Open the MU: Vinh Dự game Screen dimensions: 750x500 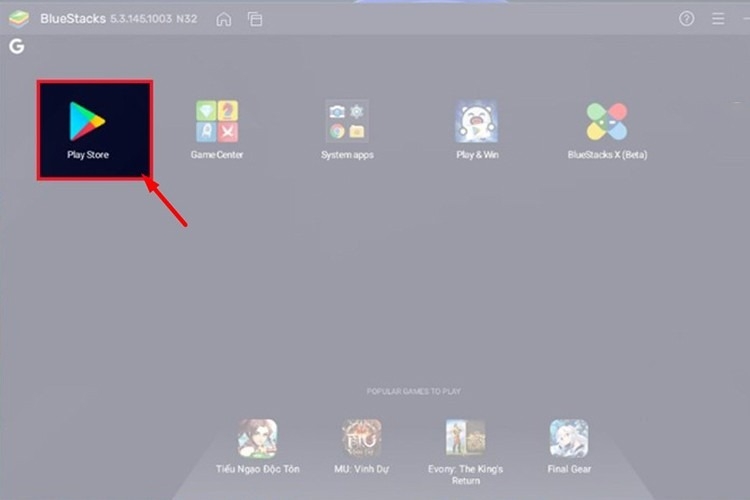362,438
